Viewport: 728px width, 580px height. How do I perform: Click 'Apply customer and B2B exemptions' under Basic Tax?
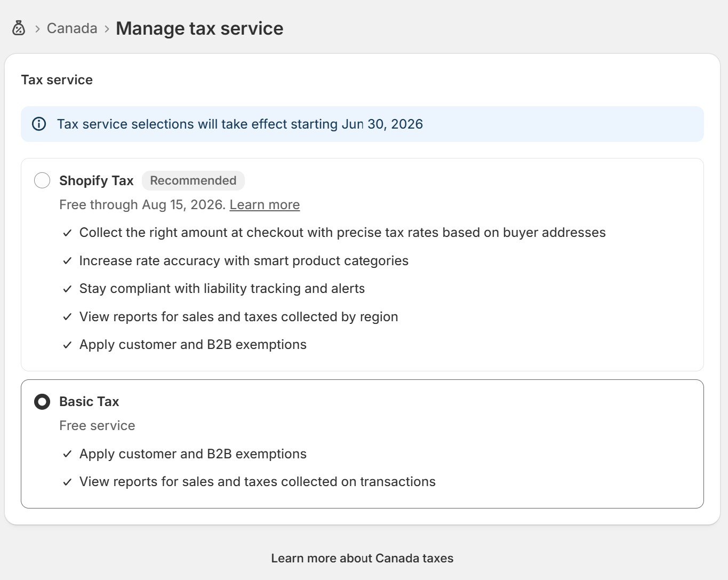pyautogui.click(x=193, y=454)
